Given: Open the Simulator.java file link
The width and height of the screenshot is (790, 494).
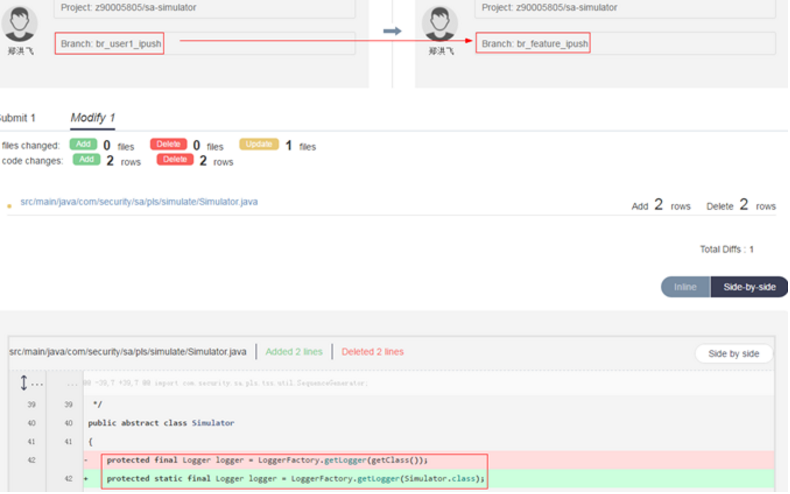Looking at the screenshot, I should tap(139, 202).
